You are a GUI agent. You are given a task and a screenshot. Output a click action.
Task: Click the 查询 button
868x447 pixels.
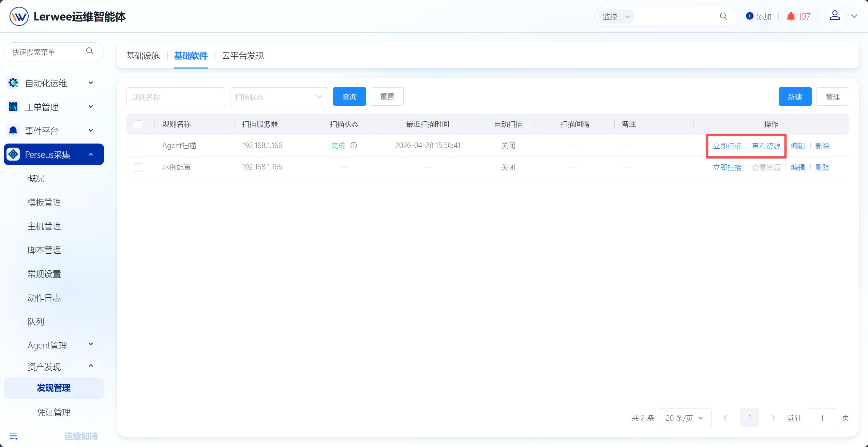[349, 96]
